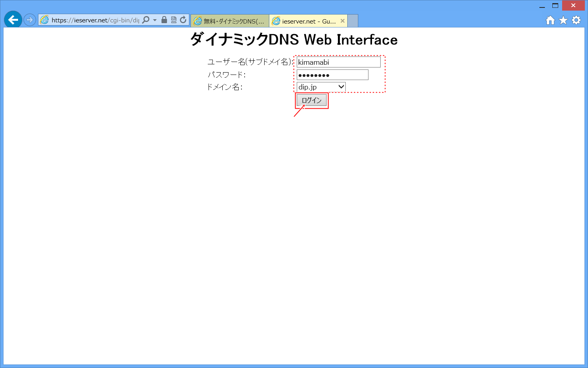Expand the dip.jp domain dropdown
The image size is (588, 368).
(321, 87)
